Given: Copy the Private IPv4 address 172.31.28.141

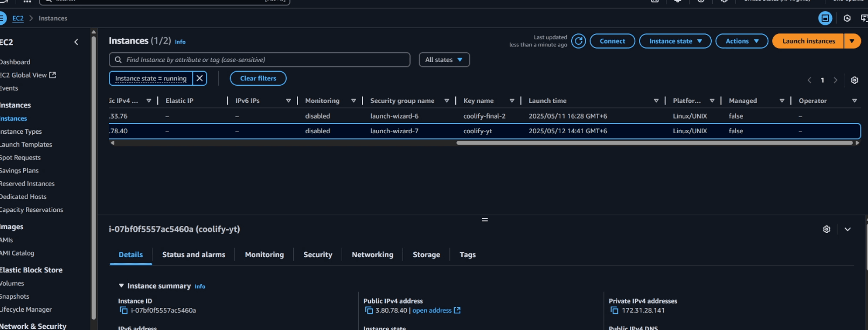Looking at the screenshot, I should (x=614, y=311).
